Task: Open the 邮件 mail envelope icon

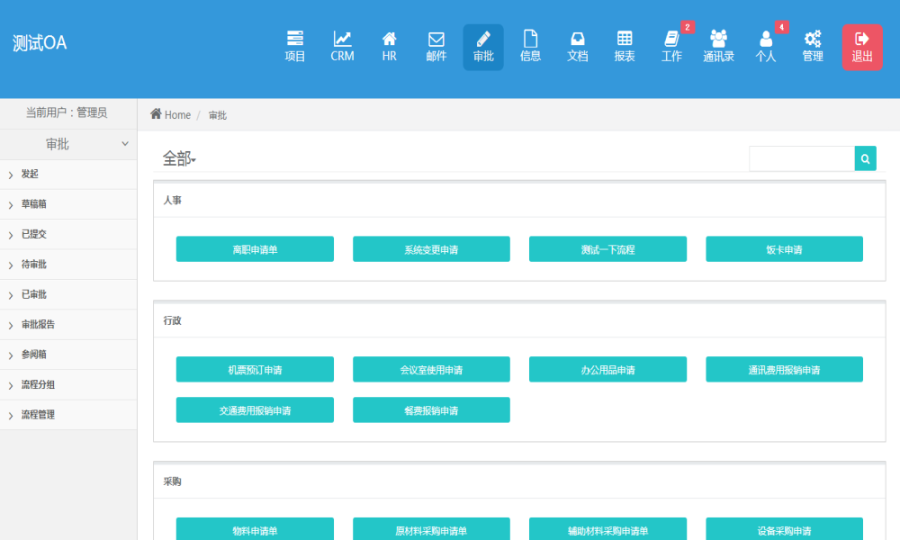Action: click(436, 46)
